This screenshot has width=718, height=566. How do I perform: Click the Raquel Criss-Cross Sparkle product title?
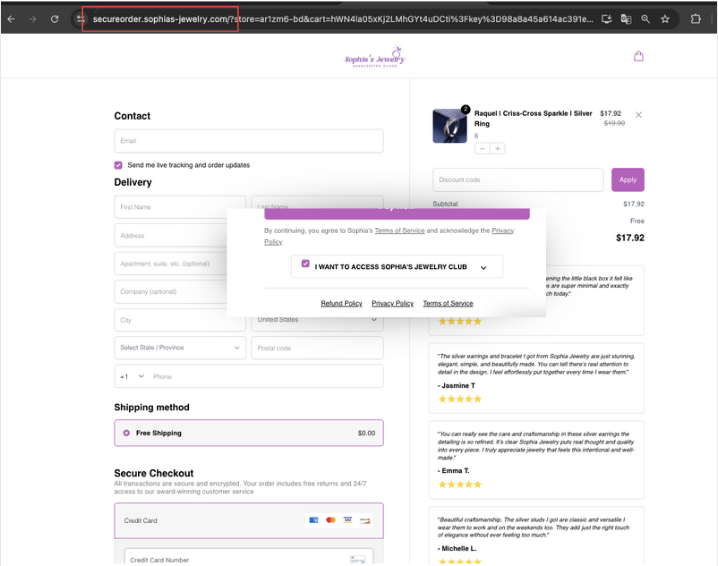pos(533,119)
